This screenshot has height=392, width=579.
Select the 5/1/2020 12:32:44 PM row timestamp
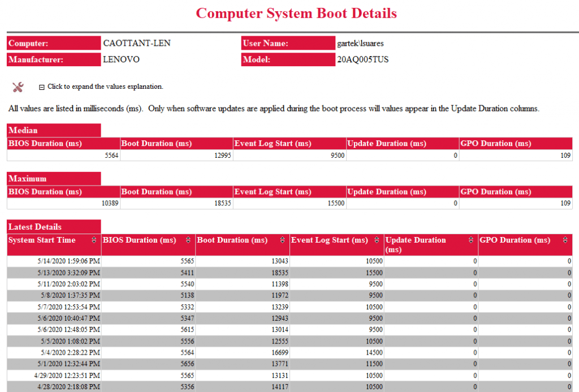(68, 364)
